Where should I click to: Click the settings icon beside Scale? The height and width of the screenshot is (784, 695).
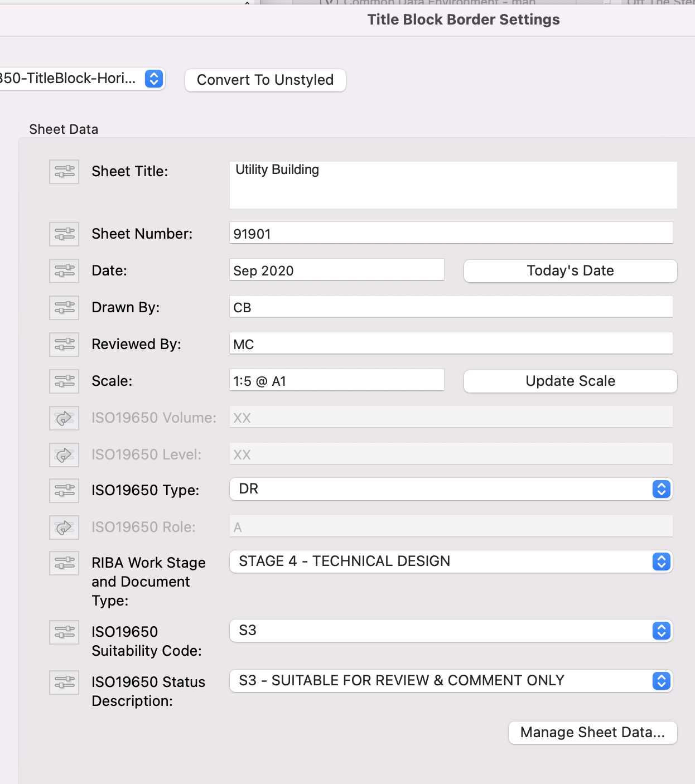[64, 381]
